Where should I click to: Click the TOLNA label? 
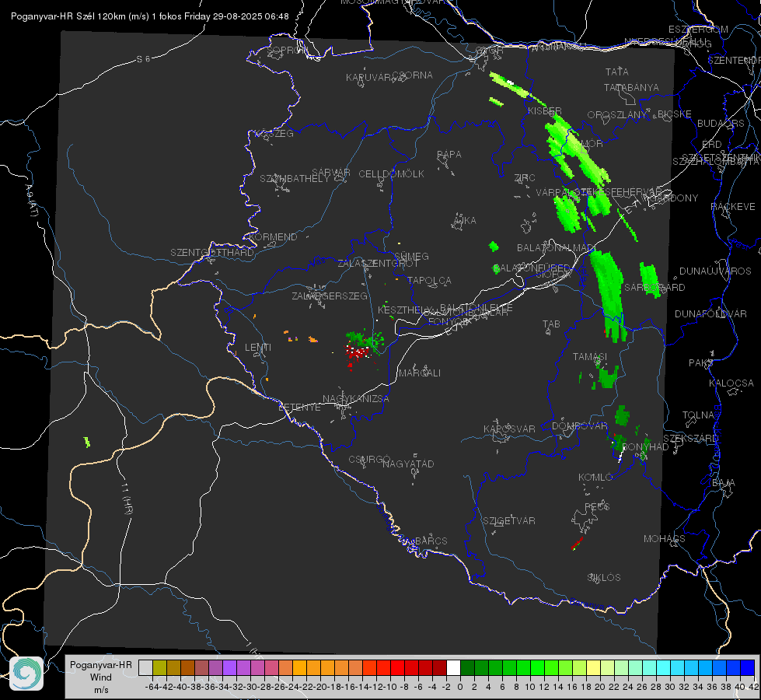tap(698, 415)
